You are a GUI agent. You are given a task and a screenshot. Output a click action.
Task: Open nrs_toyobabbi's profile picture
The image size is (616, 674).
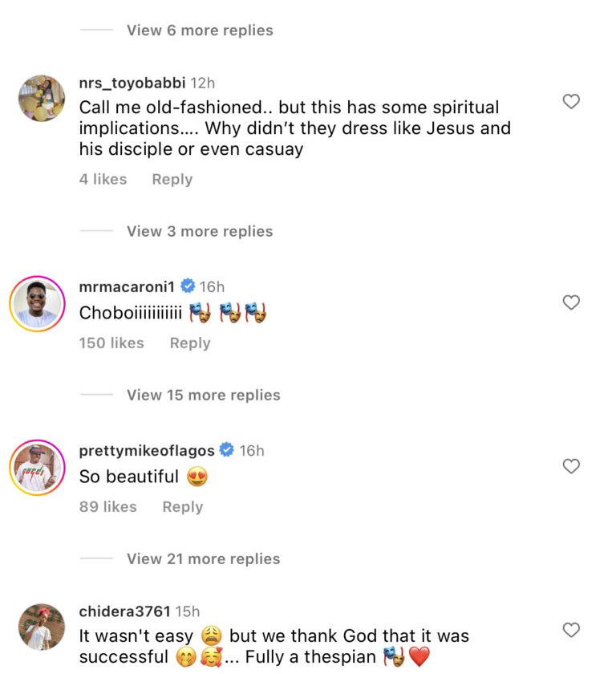(x=41, y=99)
